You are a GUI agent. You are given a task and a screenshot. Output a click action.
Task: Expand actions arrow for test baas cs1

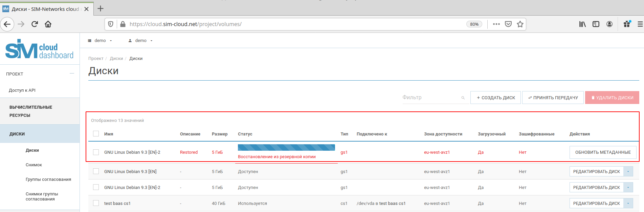pyautogui.click(x=628, y=204)
